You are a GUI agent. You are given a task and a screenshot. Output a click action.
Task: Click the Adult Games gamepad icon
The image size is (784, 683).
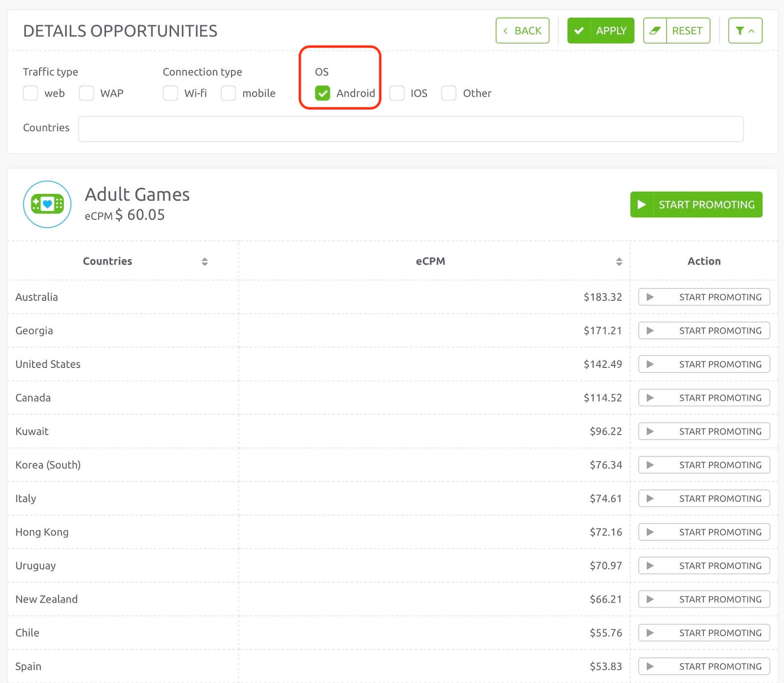click(x=47, y=204)
